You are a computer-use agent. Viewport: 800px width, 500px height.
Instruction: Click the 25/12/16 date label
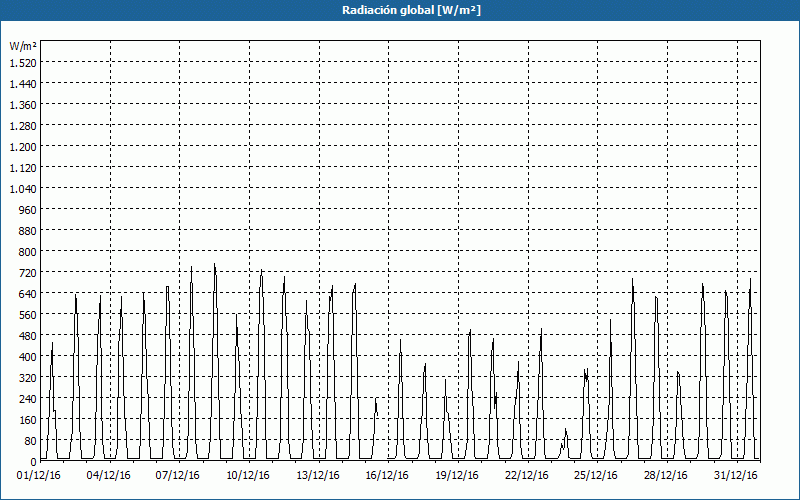click(x=596, y=476)
